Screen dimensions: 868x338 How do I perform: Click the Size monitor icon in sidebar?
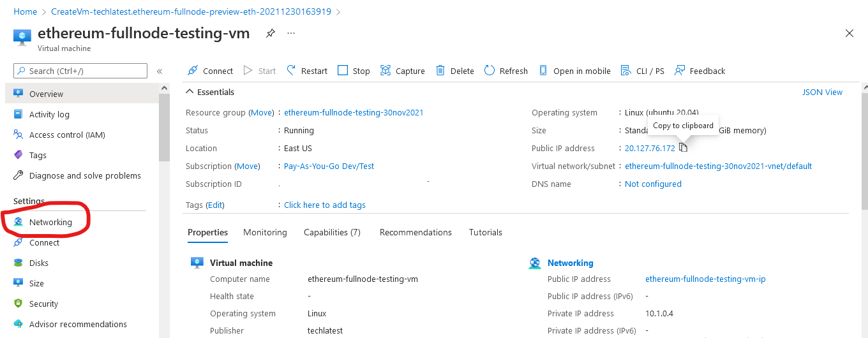pos(18,283)
